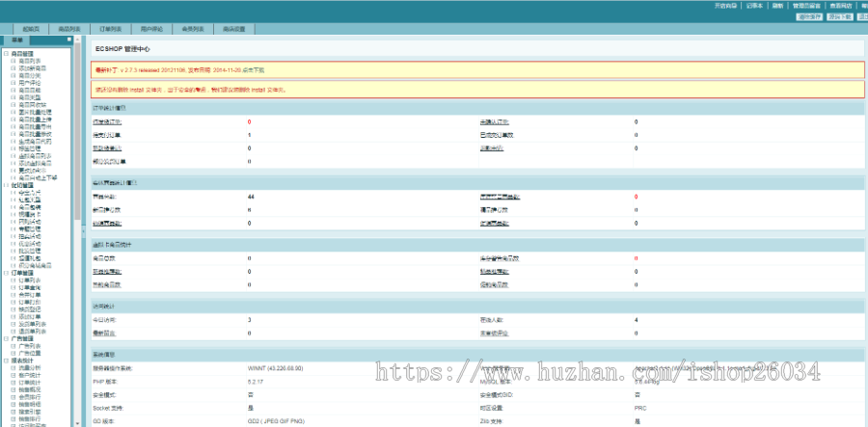Click the square icon in menu panel header
Viewport: 868px width, 427px height.
tap(69, 40)
